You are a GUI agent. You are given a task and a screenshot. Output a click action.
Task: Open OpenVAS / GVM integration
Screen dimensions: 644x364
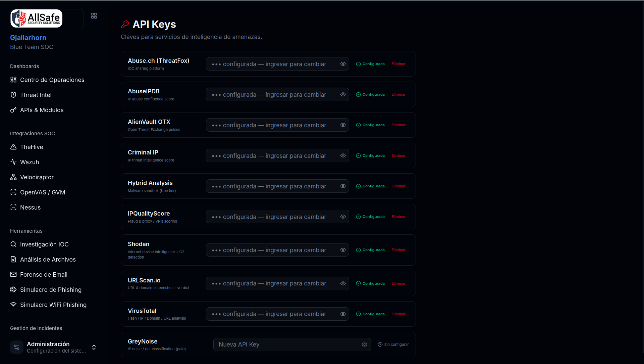coord(43,192)
